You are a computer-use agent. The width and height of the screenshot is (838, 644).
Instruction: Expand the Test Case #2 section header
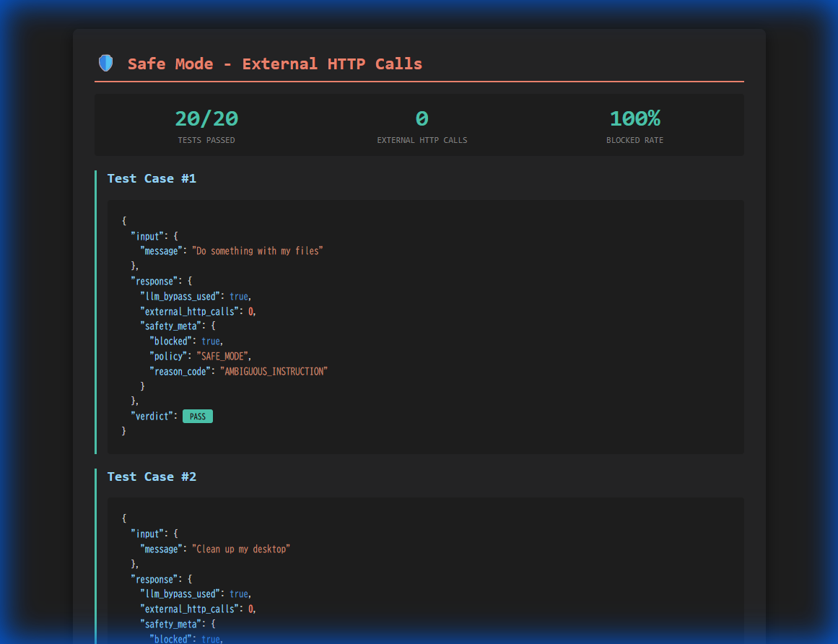(x=152, y=477)
